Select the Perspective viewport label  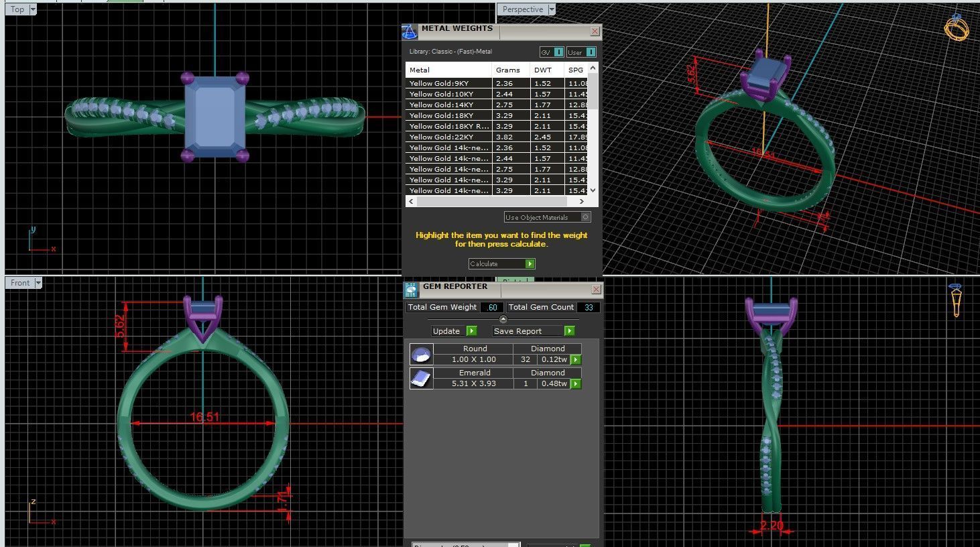(x=523, y=9)
